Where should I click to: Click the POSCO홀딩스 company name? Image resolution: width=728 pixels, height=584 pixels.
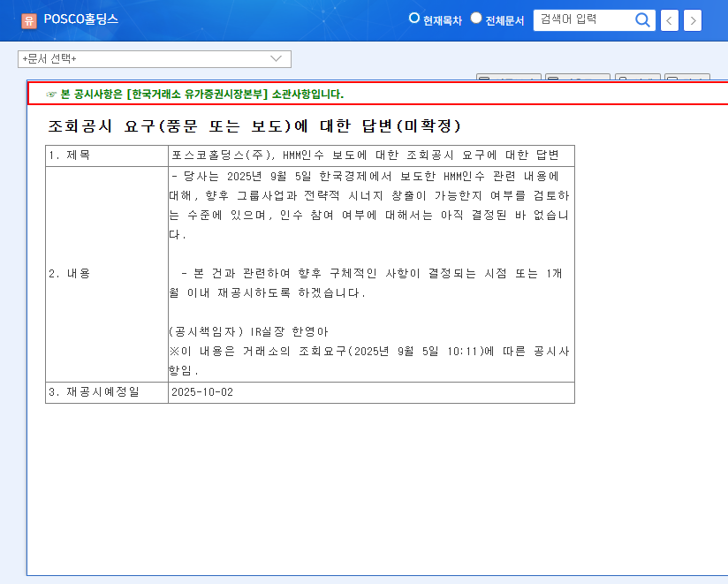coord(80,19)
